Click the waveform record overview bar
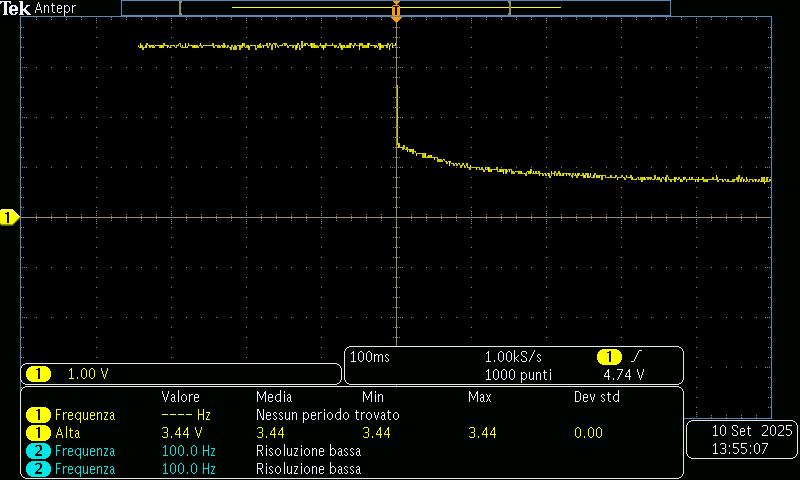Screen dimensions: 800x480 click(x=395, y=7)
